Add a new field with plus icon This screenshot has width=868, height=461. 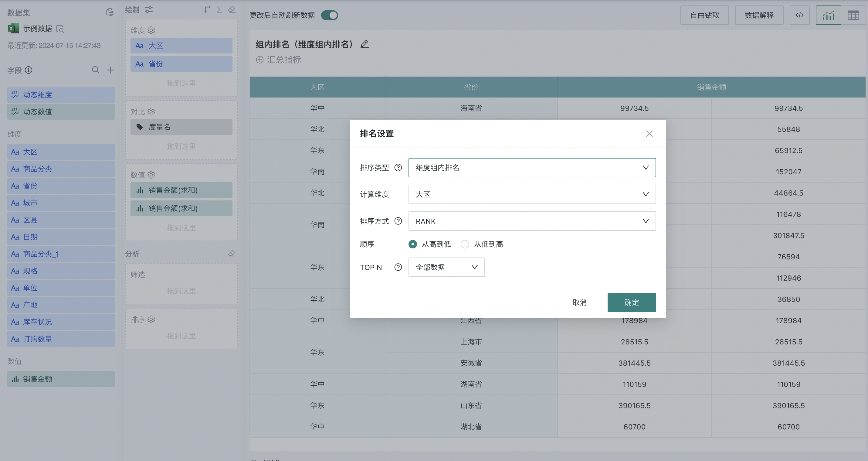point(110,70)
